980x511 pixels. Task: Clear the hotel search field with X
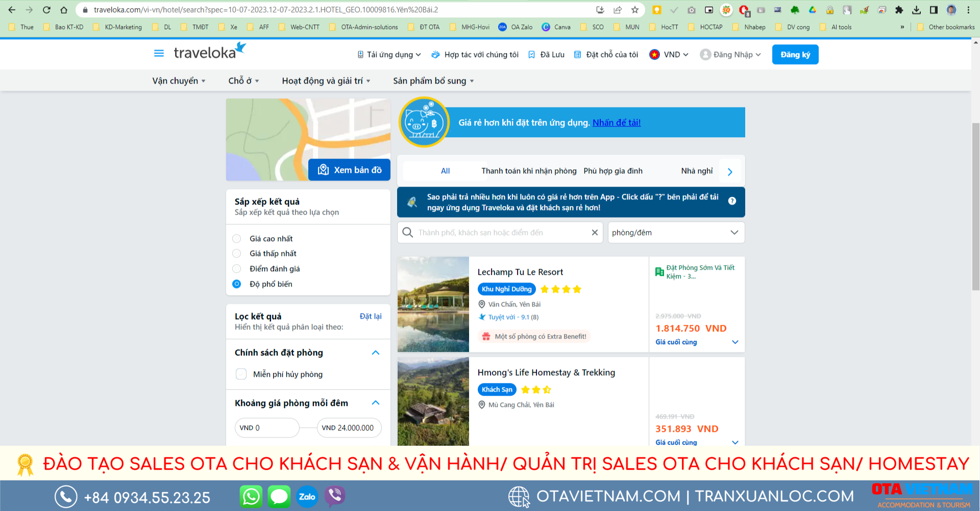595,233
